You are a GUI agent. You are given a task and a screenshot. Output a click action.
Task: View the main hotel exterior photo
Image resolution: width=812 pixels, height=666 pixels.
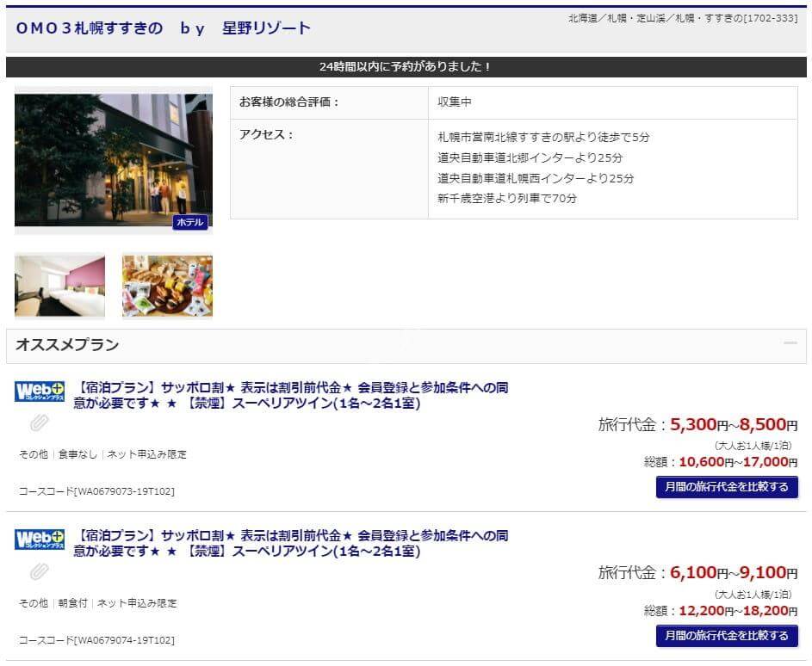[x=114, y=160]
